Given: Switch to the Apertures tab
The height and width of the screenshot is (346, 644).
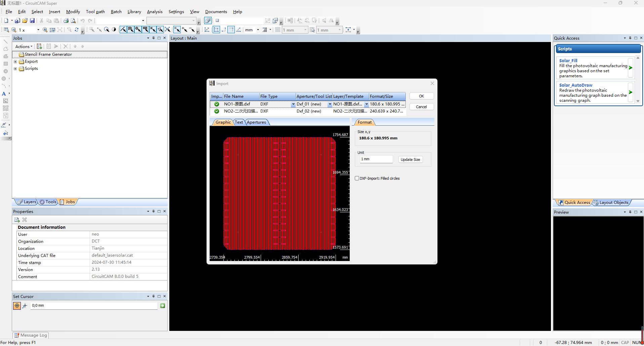Looking at the screenshot, I should pyautogui.click(x=256, y=122).
